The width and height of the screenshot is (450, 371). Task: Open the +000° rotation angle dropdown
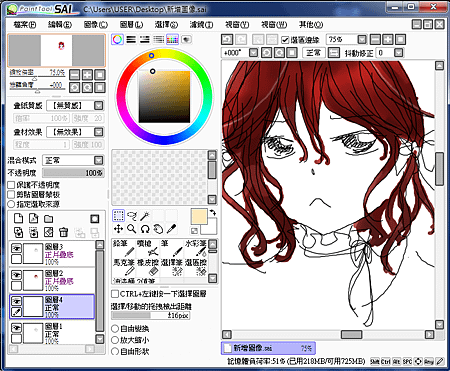coord(254,53)
